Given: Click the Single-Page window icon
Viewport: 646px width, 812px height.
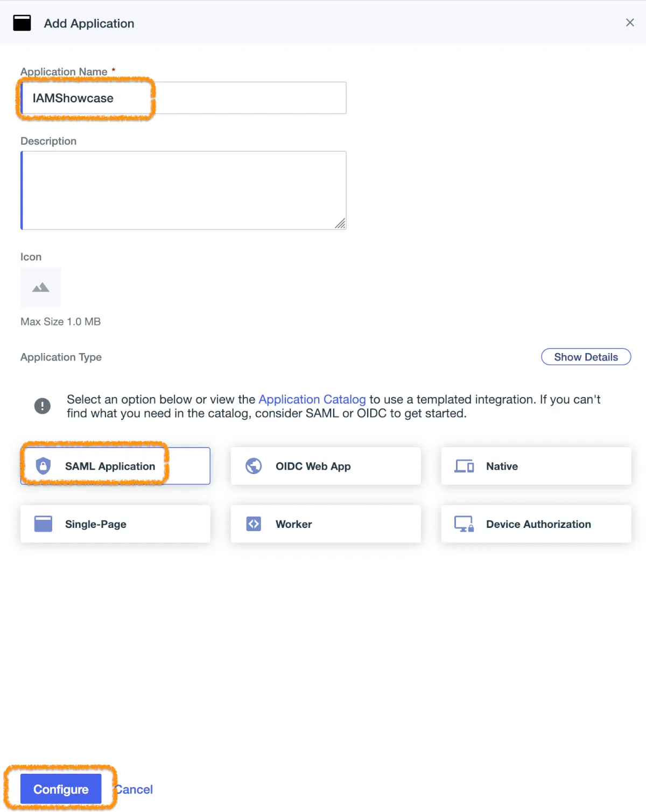Looking at the screenshot, I should coord(43,524).
